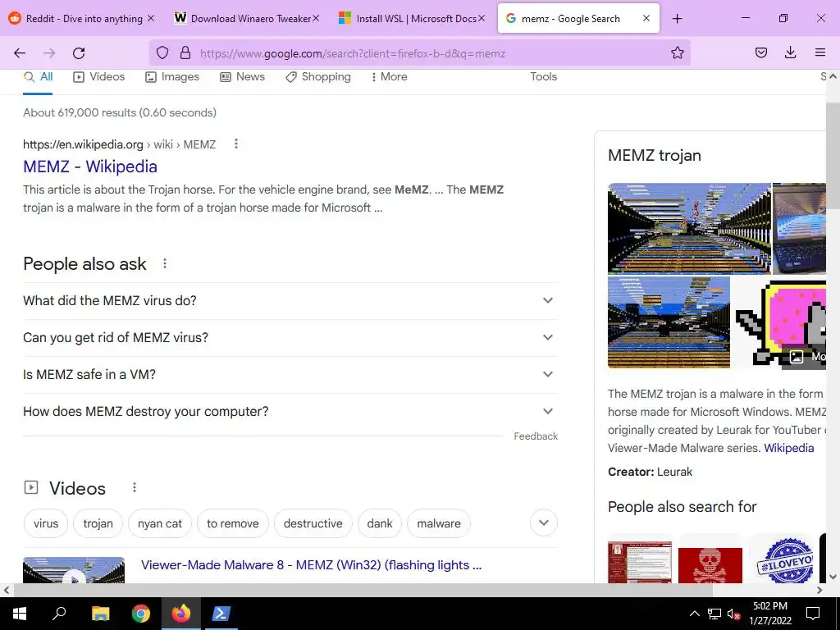Open the MEMZ - Wikipedia result link
The height and width of the screenshot is (630, 840).
click(x=90, y=167)
